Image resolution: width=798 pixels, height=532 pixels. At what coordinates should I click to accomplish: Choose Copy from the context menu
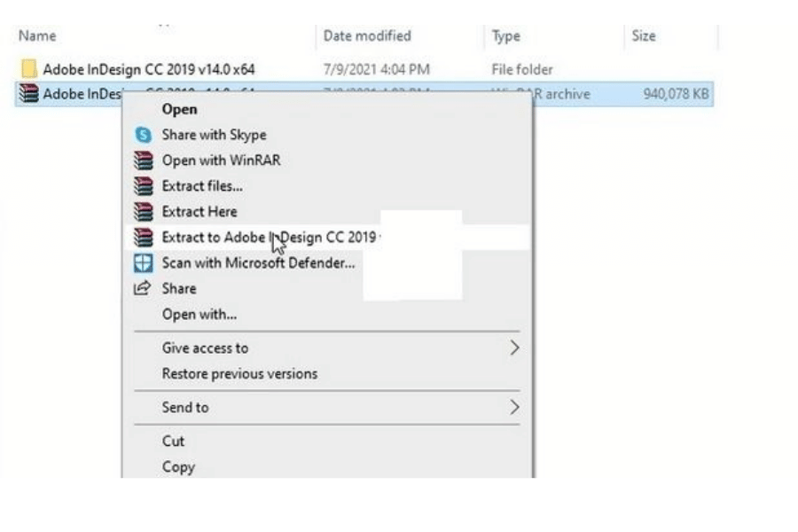pyautogui.click(x=178, y=466)
